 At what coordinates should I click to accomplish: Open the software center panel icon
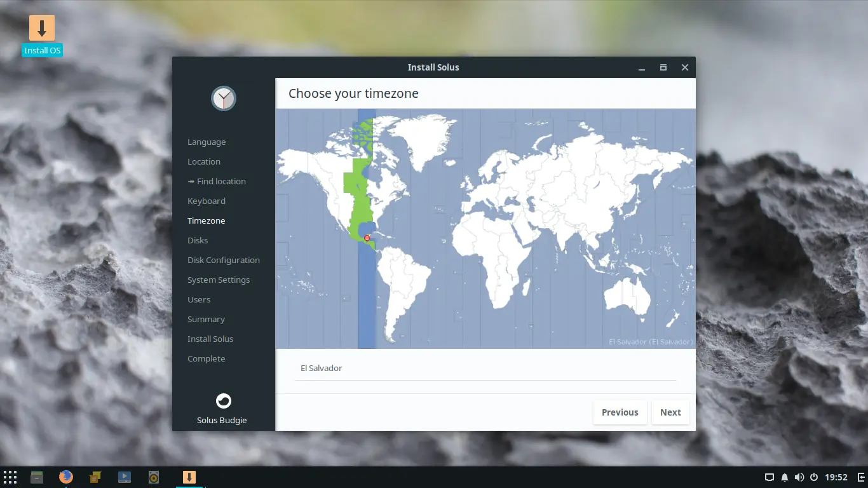click(95, 477)
